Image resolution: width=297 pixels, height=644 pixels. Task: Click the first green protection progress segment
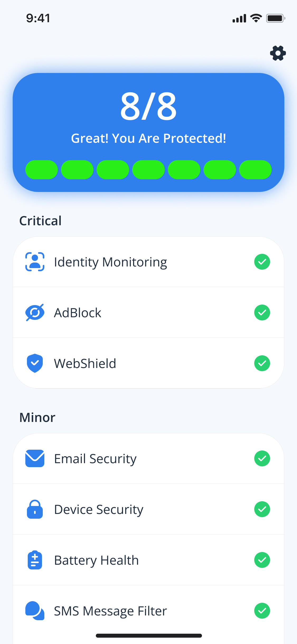[41, 170]
